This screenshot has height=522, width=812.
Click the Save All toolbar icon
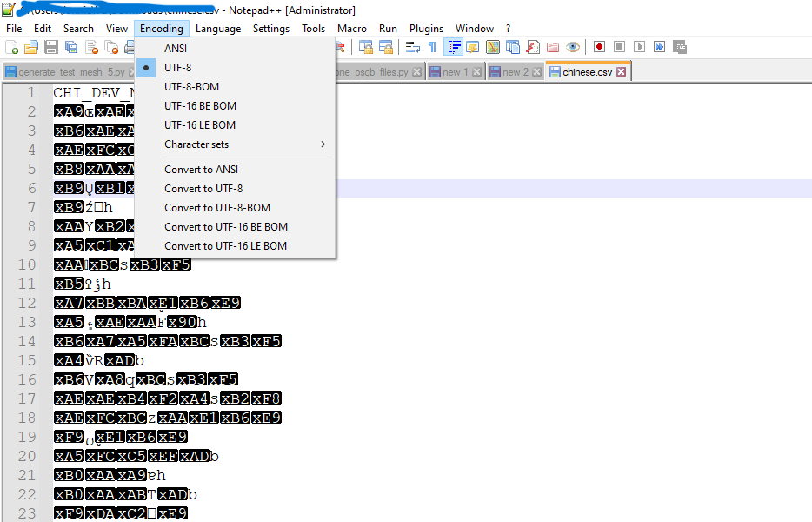pos(71,48)
